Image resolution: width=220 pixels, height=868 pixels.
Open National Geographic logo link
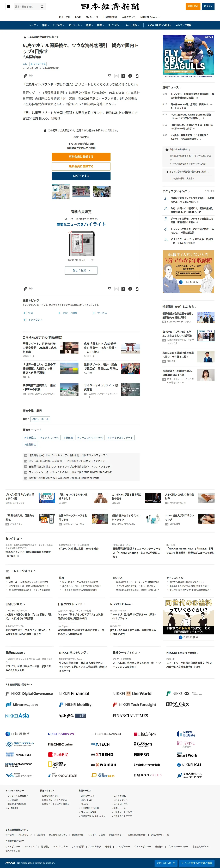pos(57,765)
